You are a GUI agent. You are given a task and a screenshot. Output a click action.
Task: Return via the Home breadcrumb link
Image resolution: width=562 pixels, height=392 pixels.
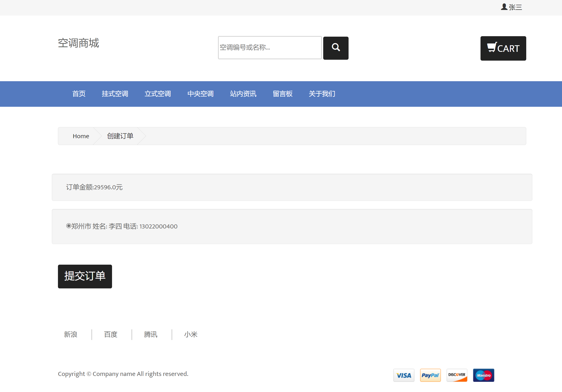81,136
